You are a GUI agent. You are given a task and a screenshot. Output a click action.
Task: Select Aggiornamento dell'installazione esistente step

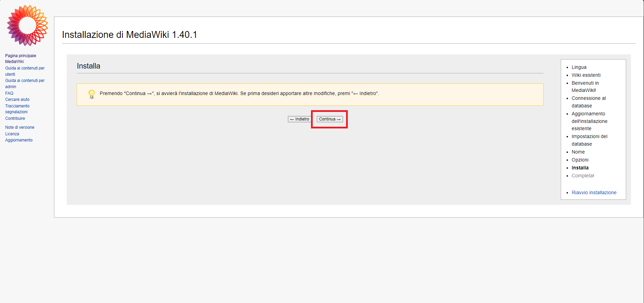click(590, 121)
